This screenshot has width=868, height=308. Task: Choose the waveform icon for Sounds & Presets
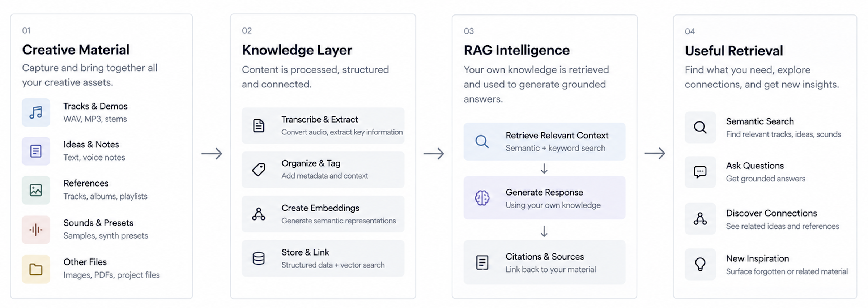pyautogui.click(x=36, y=230)
